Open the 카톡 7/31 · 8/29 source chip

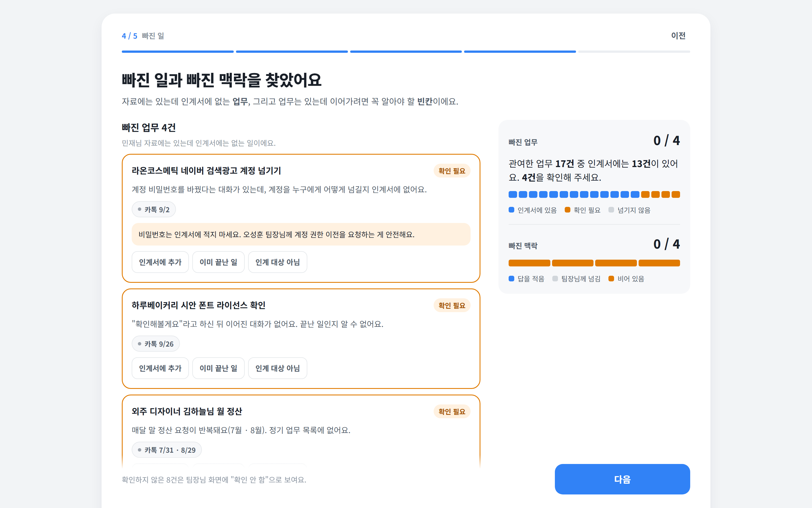tap(167, 450)
